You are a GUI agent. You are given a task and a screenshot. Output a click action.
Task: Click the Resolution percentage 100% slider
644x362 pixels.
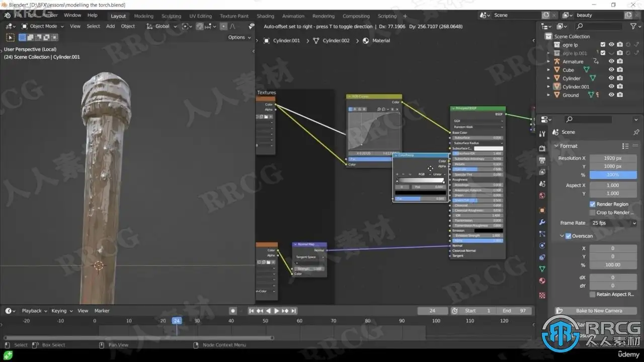tap(613, 174)
